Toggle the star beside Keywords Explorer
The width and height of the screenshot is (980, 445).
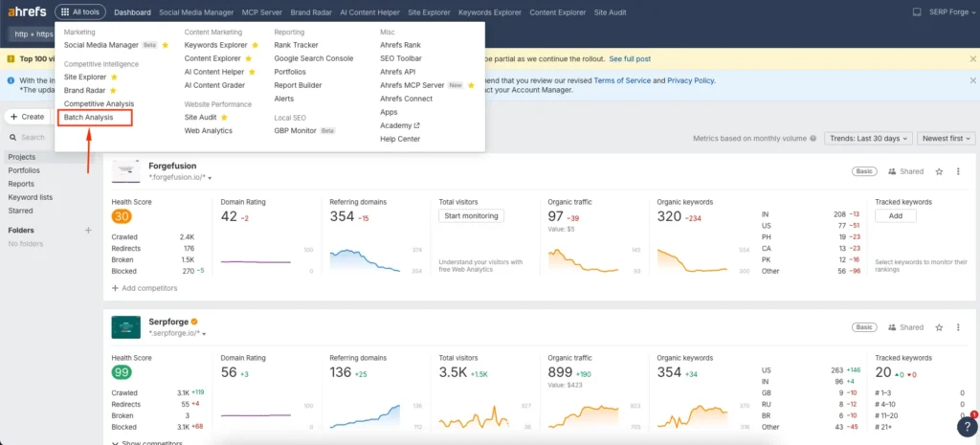[255, 45]
